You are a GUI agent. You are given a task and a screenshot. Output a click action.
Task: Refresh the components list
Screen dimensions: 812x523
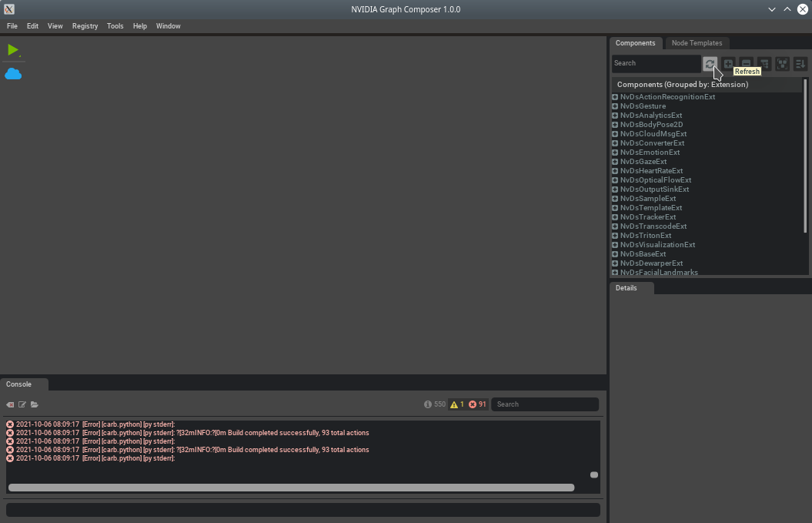tap(710, 64)
